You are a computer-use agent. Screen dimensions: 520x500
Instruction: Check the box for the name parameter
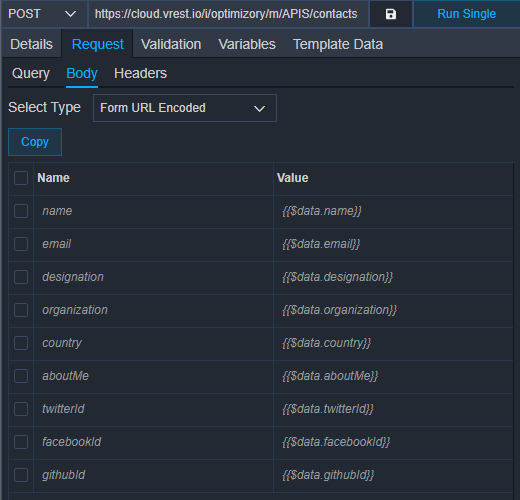pos(21,211)
